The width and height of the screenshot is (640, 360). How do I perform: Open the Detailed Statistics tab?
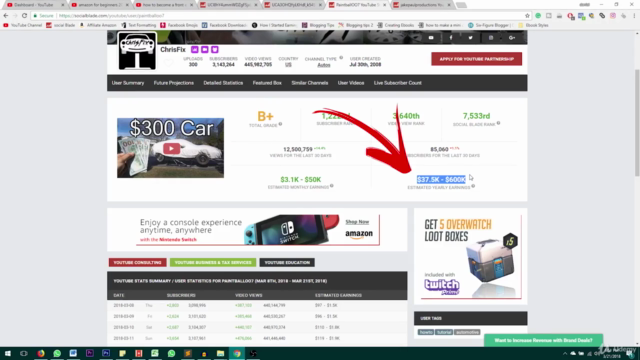(x=223, y=83)
